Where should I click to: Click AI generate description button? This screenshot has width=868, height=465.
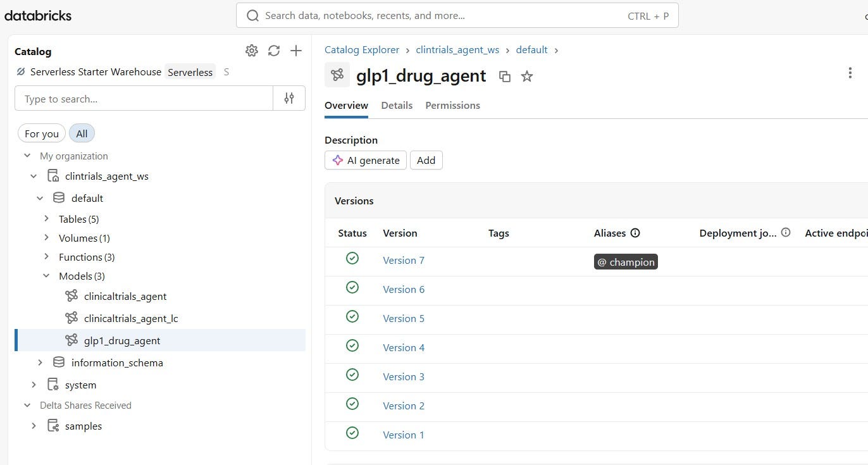[x=366, y=160]
